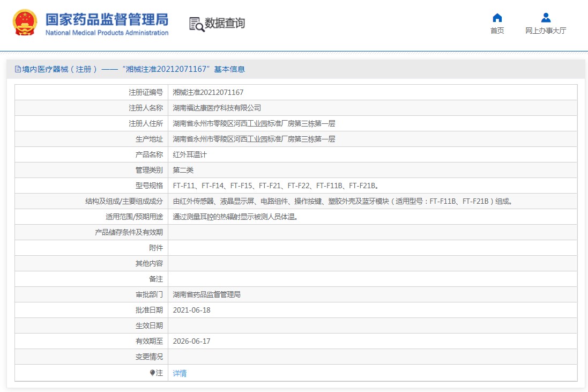Screen dimensions: 588x392
Task: Click the 适用范围 description 通过测量耳腔的热辐射
Action: click(235, 217)
